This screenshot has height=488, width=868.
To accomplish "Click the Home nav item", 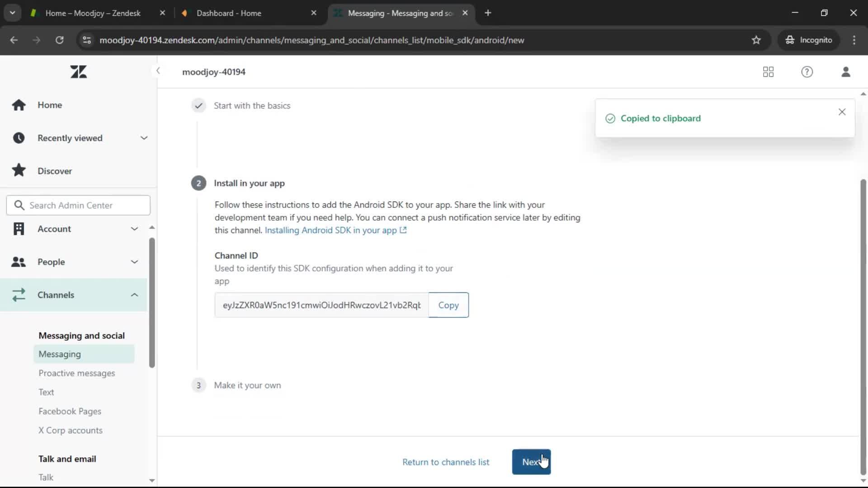I will pyautogui.click(x=50, y=105).
